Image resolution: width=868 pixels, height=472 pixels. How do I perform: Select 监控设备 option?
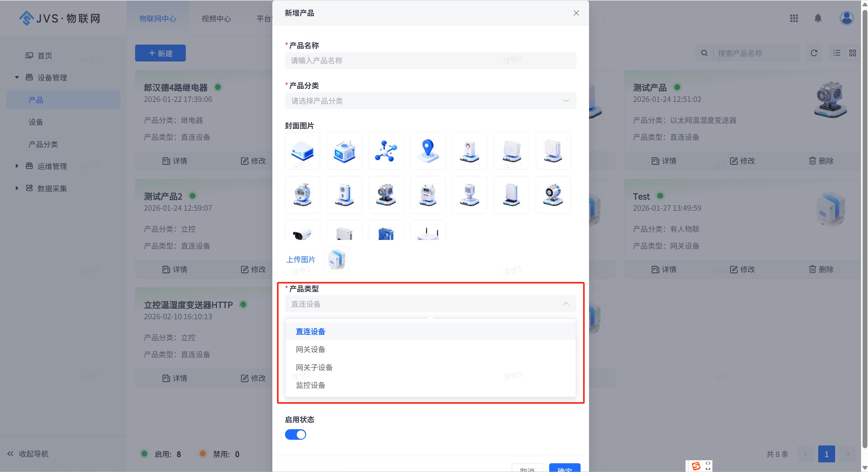310,385
